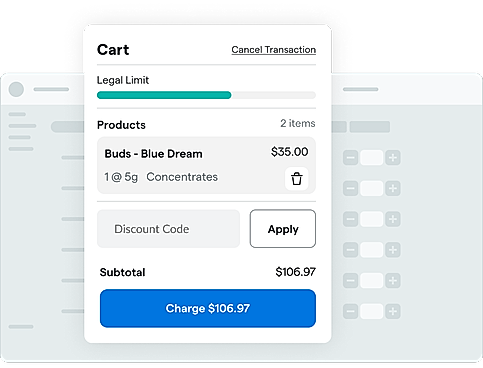The image size is (483, 368).
Task: Apply the discount code
Action: click(283, 229)
